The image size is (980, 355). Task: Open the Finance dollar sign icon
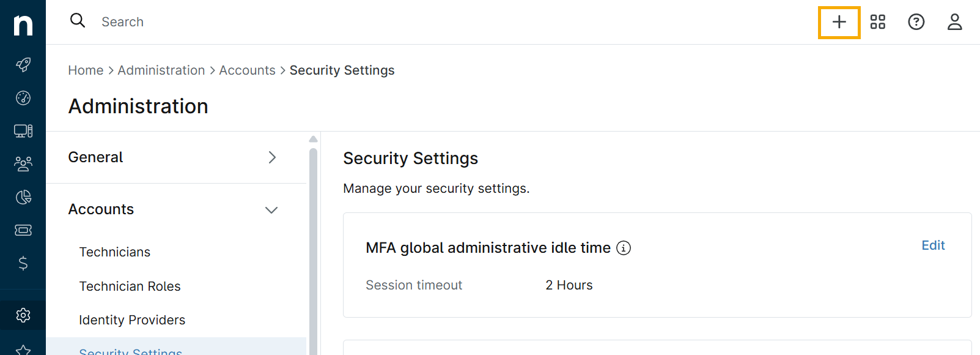pos(23,263)
